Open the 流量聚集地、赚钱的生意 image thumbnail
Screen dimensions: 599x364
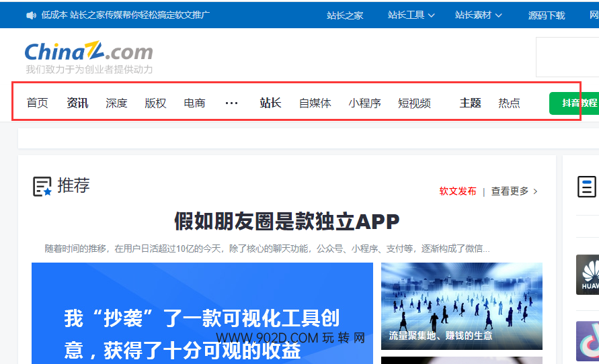[x=461, y=306]
